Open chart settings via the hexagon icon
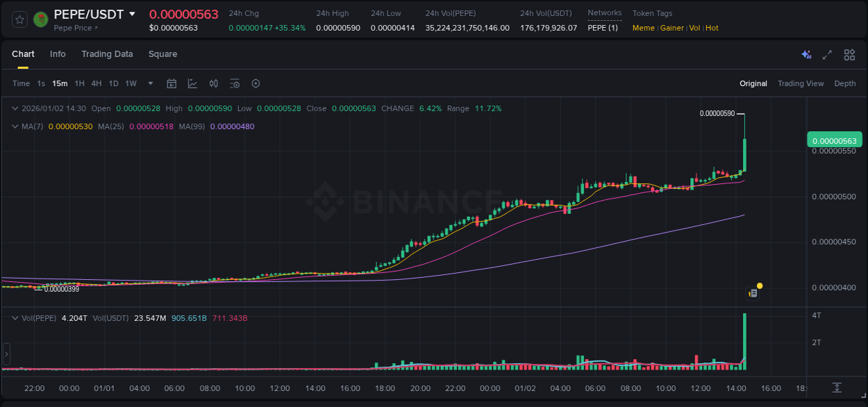 pos(256,83)
